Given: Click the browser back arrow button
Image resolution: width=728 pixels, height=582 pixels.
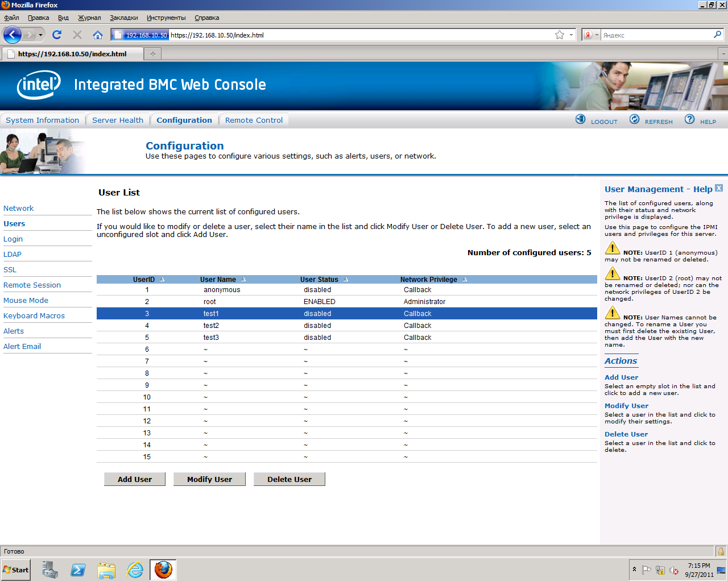Looking at the screenshot, I should pyautogui.click(x=13, y=35).
